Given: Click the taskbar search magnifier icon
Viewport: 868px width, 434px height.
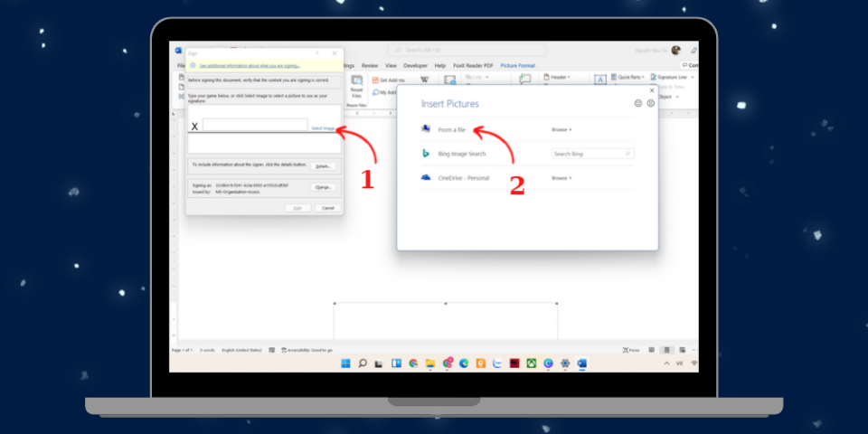Looking at the screenshot, I should [363, 363].
